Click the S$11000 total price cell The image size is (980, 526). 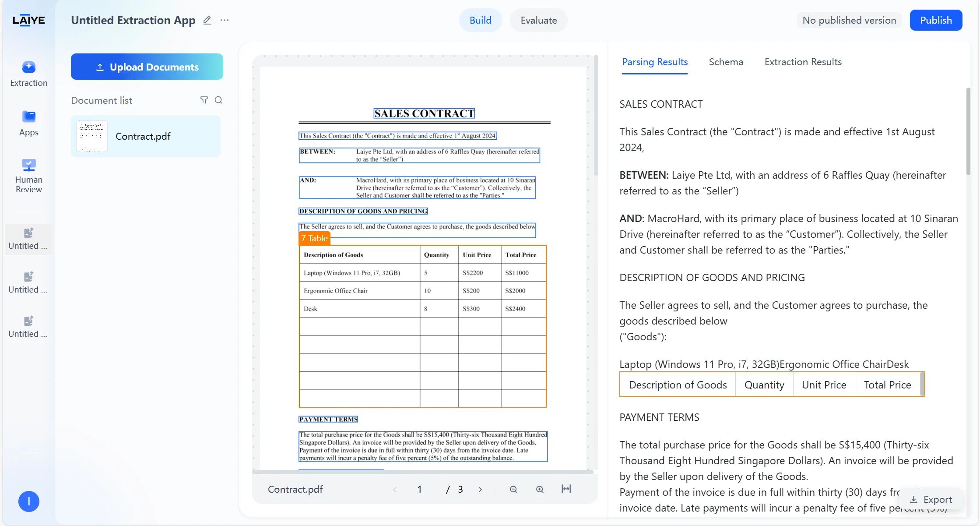point(523,273)
